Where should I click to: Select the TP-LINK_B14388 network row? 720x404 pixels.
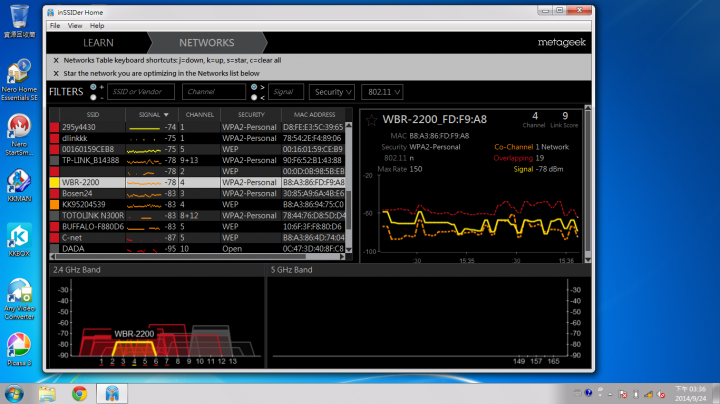(x=197, y=160)
